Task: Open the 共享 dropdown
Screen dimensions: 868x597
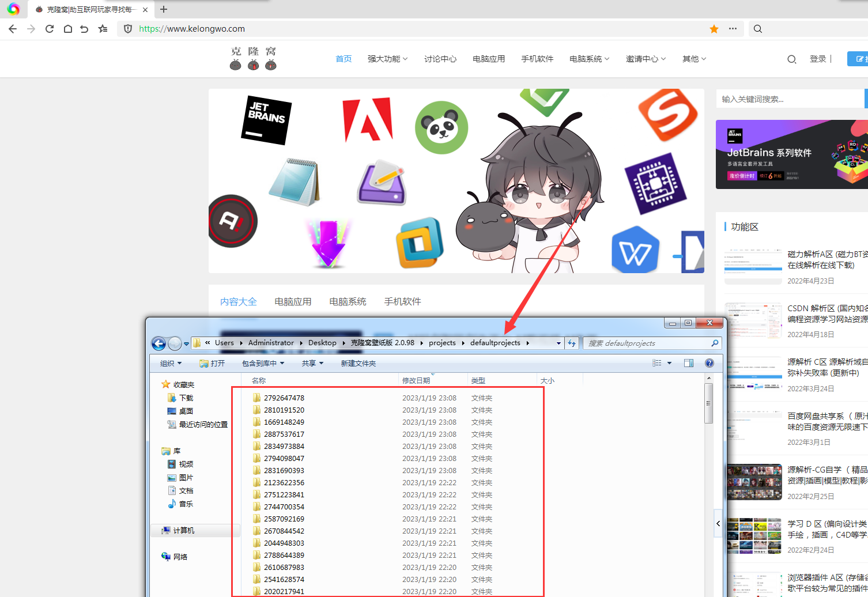Action: click(312, 363)
